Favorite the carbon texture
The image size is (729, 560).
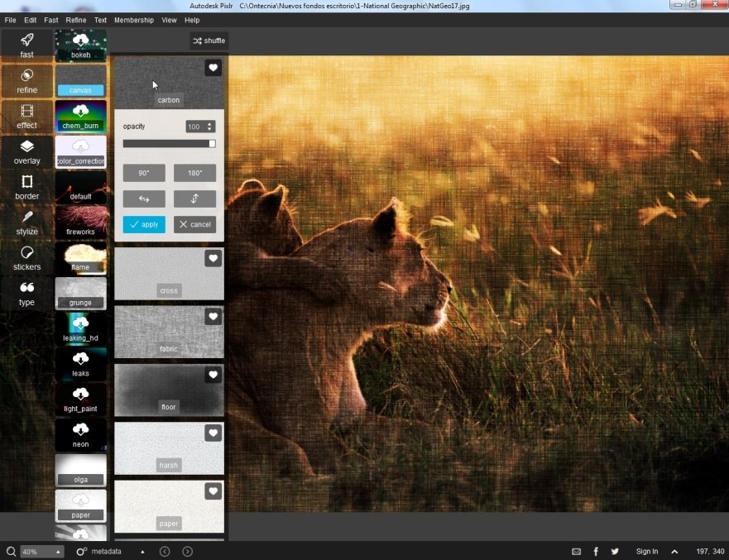coord(213,68)
